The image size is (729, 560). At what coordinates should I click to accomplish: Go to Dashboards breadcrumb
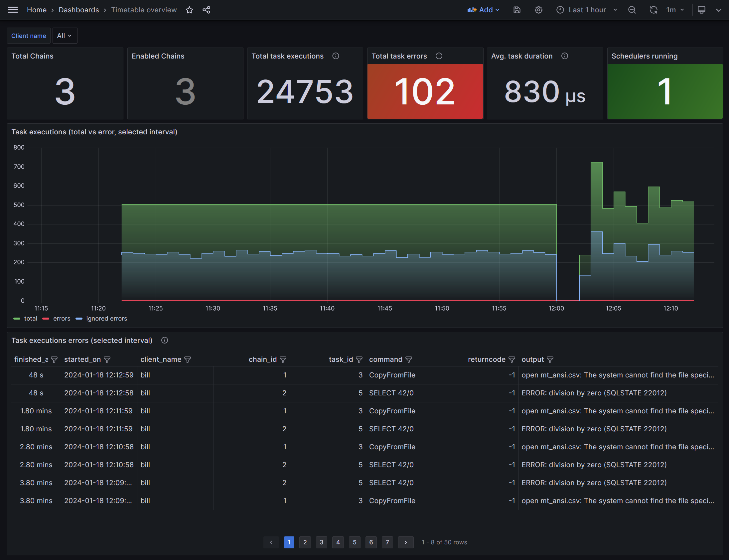pos(79,10)
